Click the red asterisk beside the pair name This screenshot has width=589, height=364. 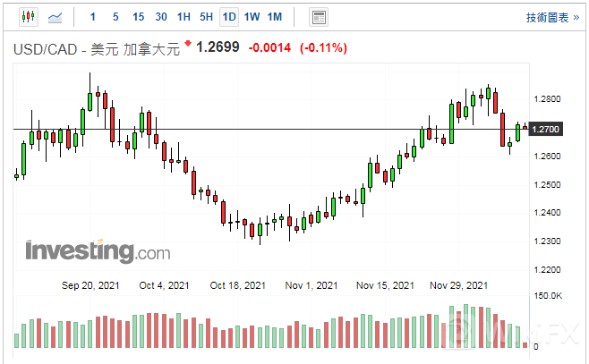coord(188,44)
